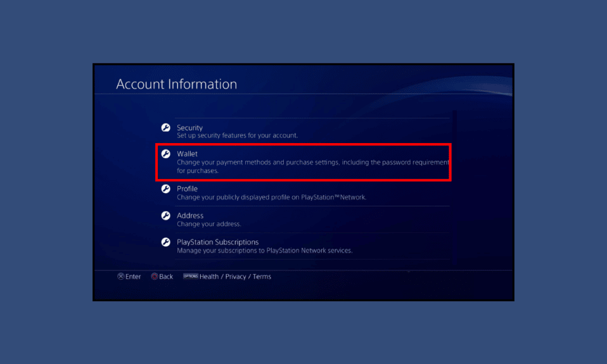Click the wrench icon beside Profile
Viewport: 607px width, 364px height.
pos(165,189)
